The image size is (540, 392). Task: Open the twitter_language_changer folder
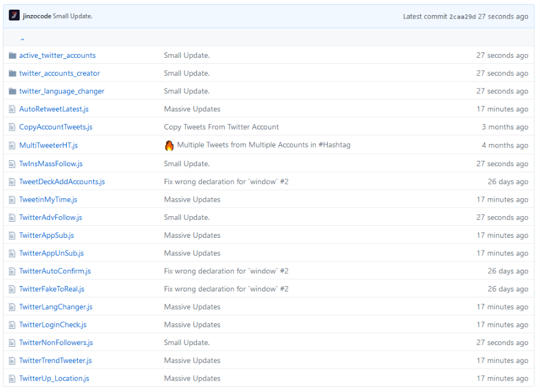(x=61, y=91)
